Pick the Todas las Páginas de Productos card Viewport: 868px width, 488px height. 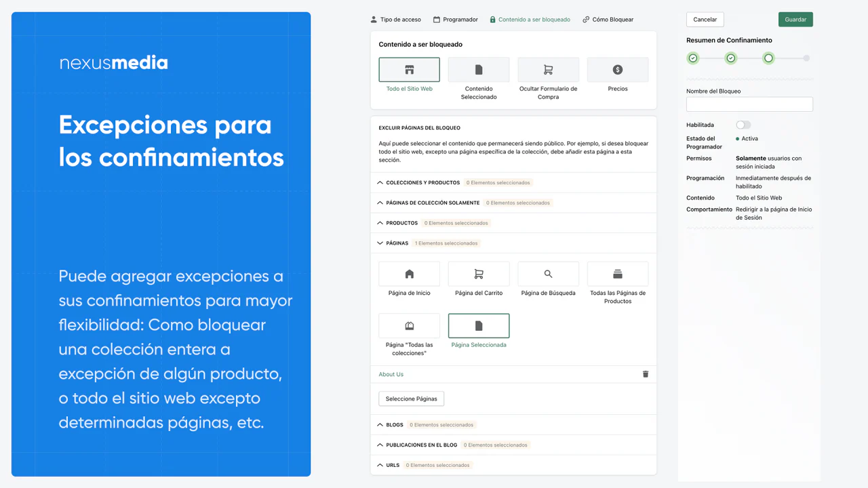[x=618, y=274]
